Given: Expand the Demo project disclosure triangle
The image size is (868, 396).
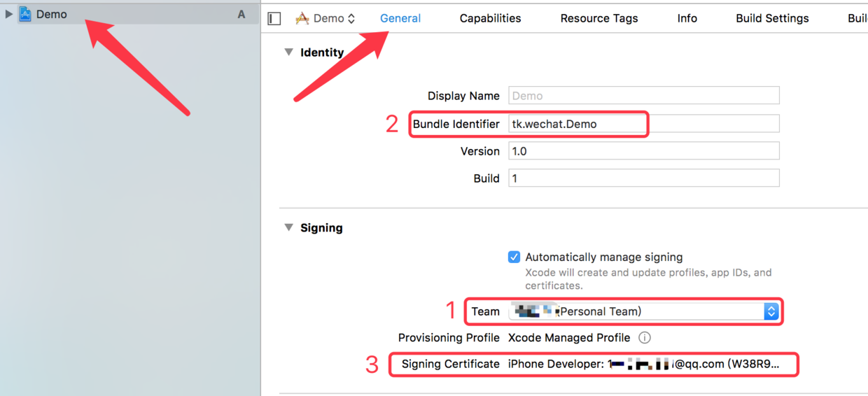Looking at the screenshot, I should point(9,14).
